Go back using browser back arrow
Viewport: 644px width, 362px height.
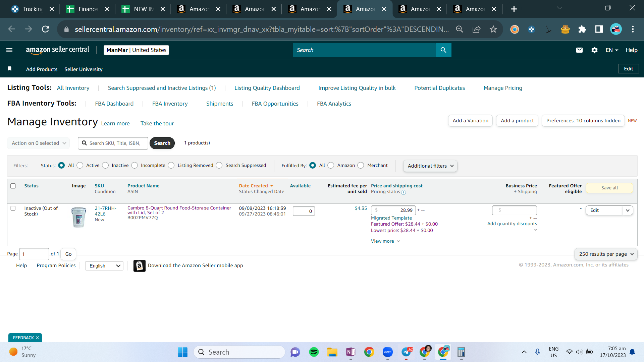(12, 29)
